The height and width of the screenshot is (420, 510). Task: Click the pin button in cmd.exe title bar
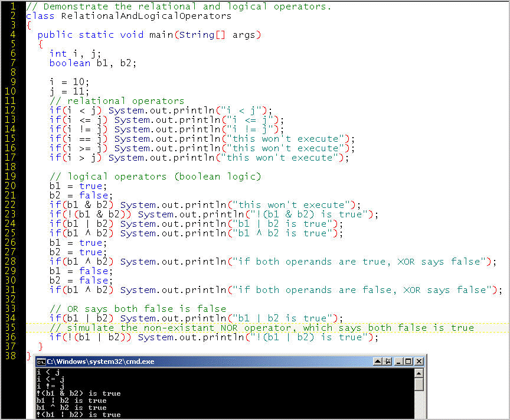click(388, 362)
